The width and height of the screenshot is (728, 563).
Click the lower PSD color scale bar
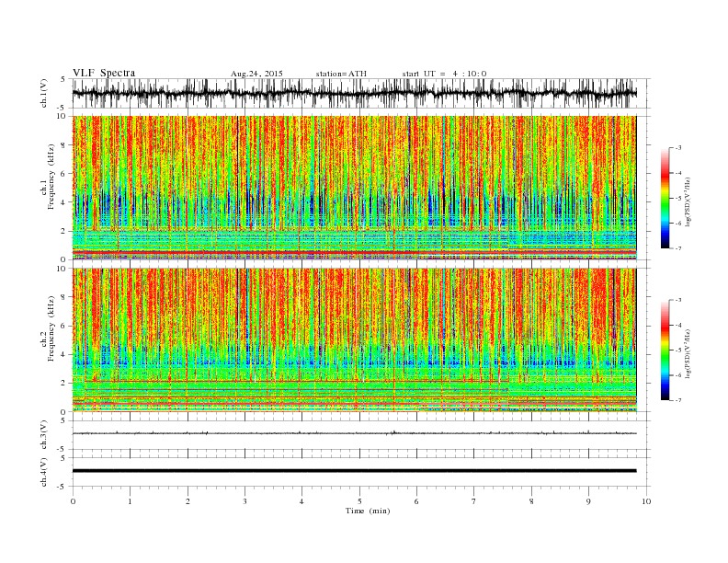tap(665, 350)
